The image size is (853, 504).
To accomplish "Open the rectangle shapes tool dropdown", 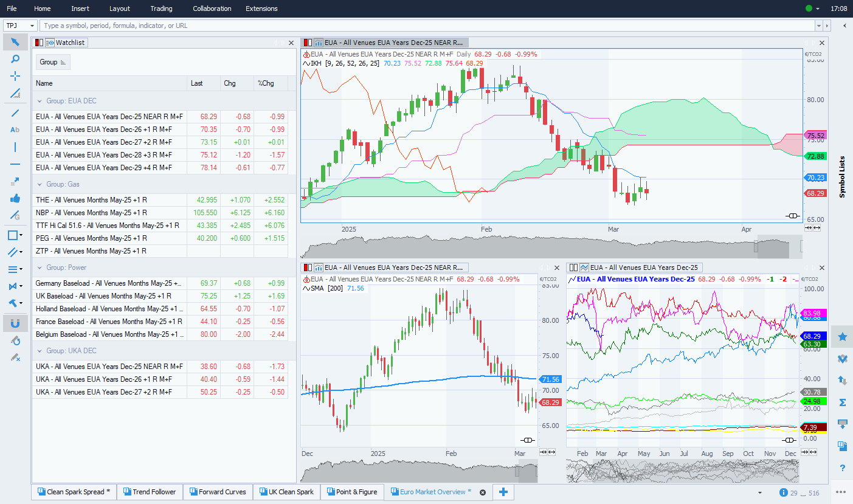I will point(21,235).
